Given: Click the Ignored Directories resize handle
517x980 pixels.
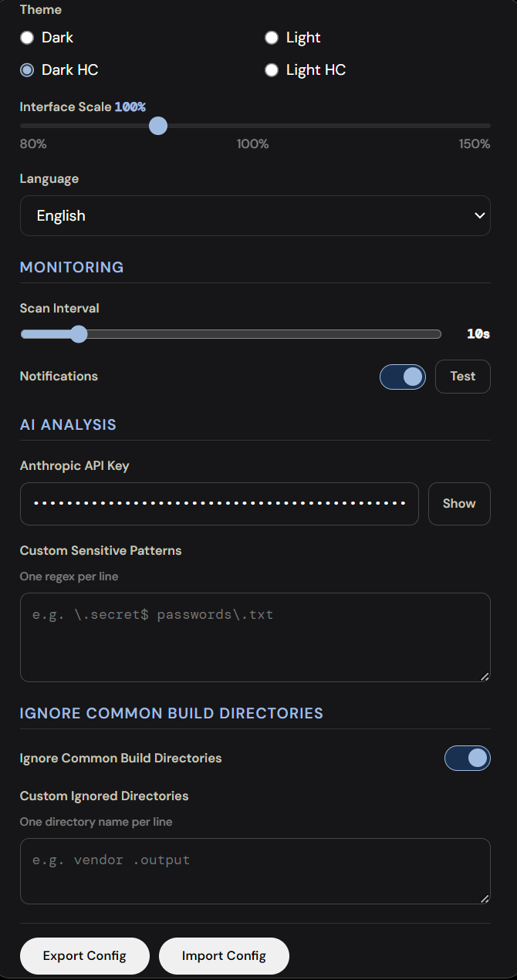Looking at the screenshot, I should pos(485,898).
